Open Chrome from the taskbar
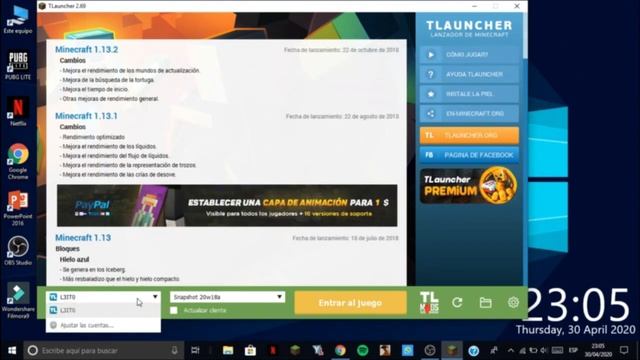The height and width of the screenshot is (360, 640). [340, 350]
